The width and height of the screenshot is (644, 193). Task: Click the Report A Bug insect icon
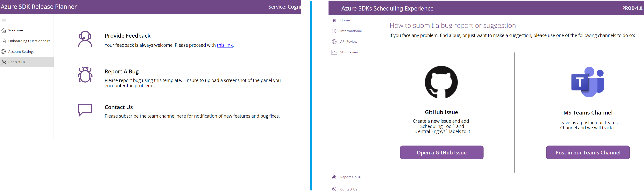(x=85, y=75)
